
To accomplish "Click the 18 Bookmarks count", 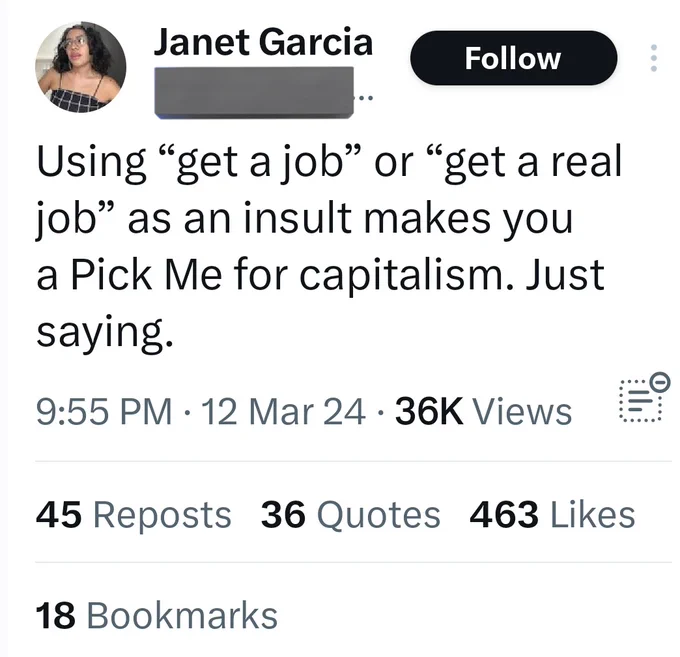I will (157, 615).
